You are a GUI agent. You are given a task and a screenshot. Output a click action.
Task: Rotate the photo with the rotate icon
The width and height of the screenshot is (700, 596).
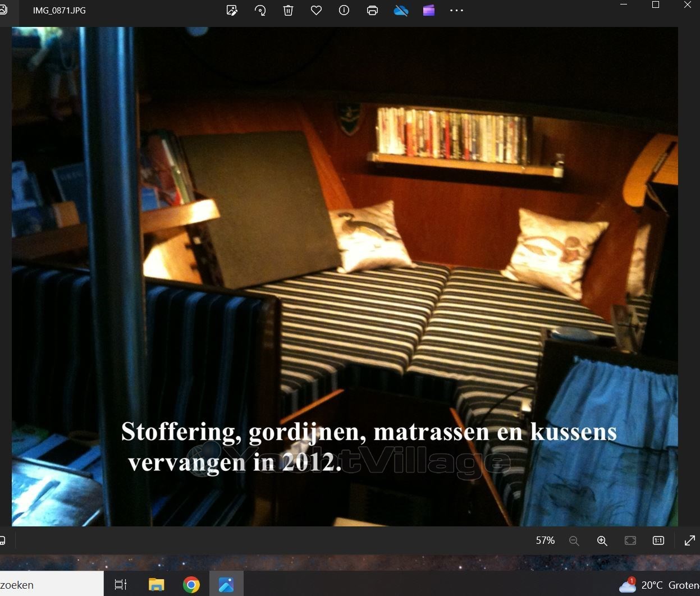[x=260, y=10]
